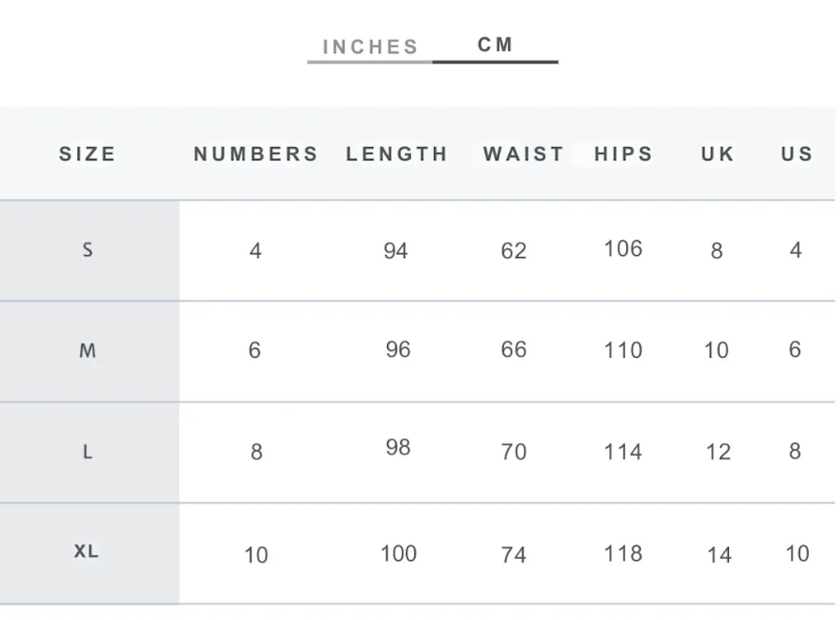Select the CM unit tab
The image size is (840, 620).
coord(496,44)
